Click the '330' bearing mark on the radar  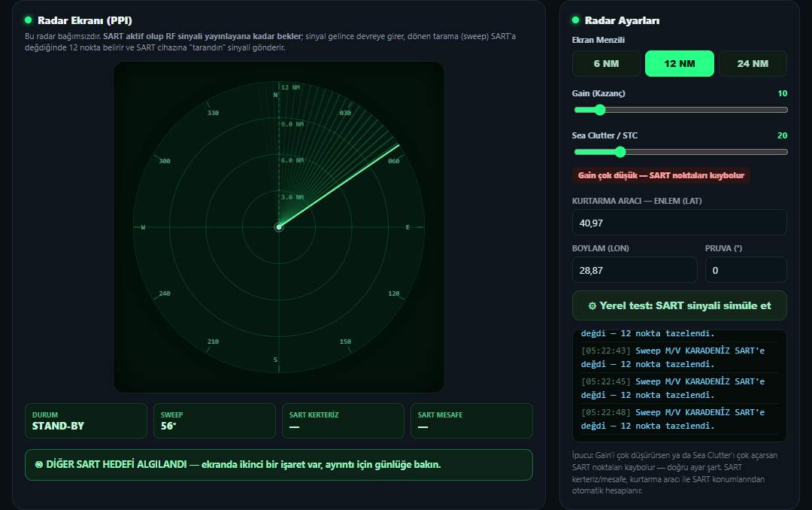click(x=213, y=113)
